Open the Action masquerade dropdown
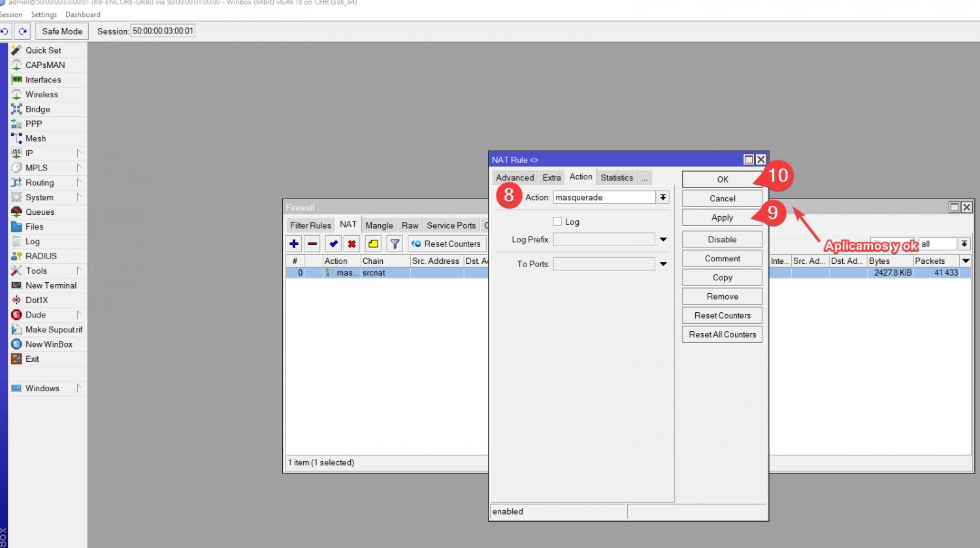 662,197
